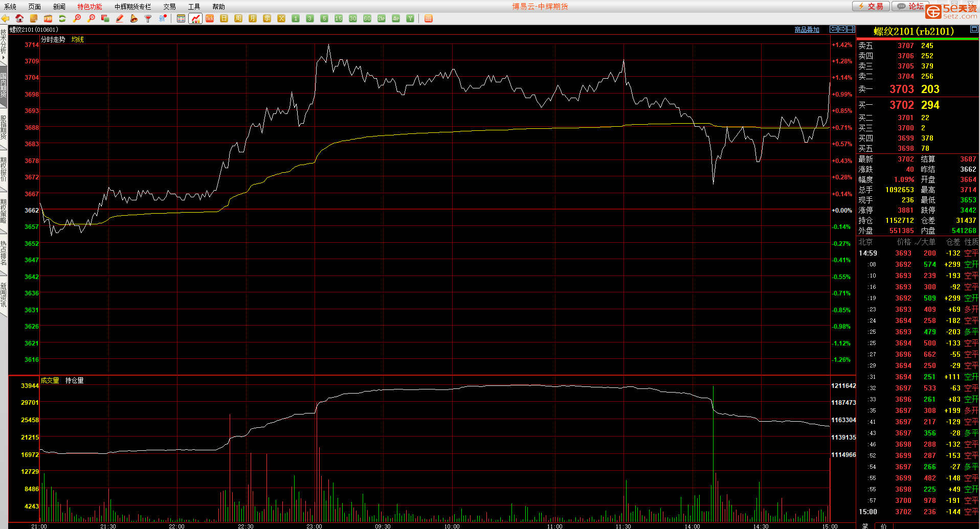This screenshot has width=980, height=529.
Task: Click the 交易 trade button
Action: point(871,6)
